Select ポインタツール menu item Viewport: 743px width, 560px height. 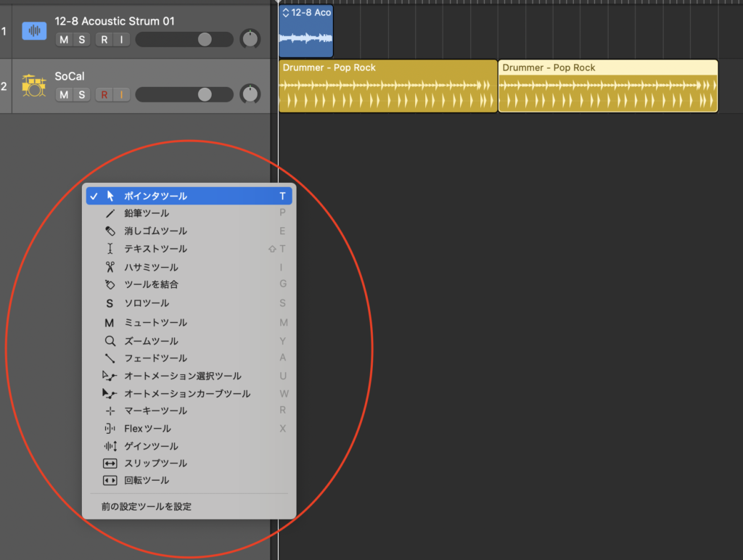(x=155, y=196)
